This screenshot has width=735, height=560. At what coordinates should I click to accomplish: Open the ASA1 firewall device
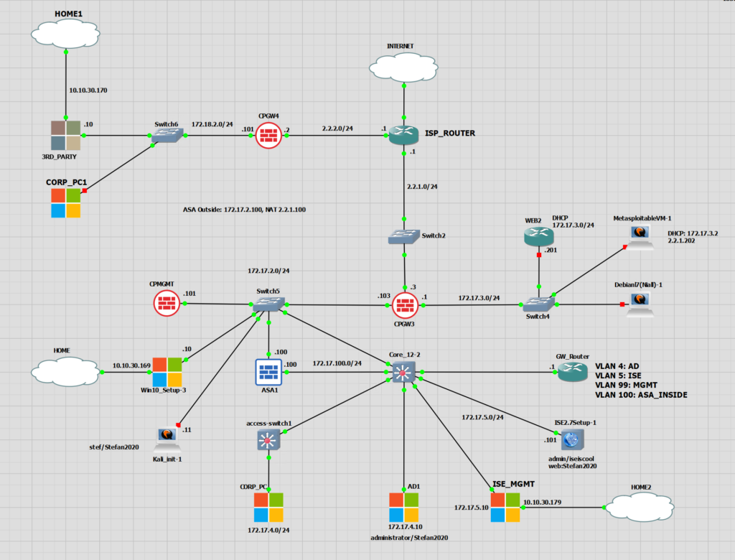(269, 372)
